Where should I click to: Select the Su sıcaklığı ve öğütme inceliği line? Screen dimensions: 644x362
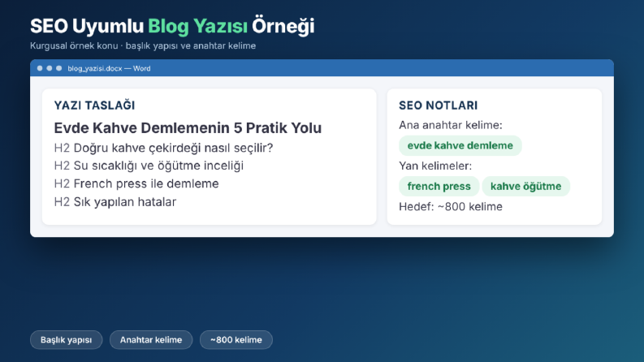[149, 166]
